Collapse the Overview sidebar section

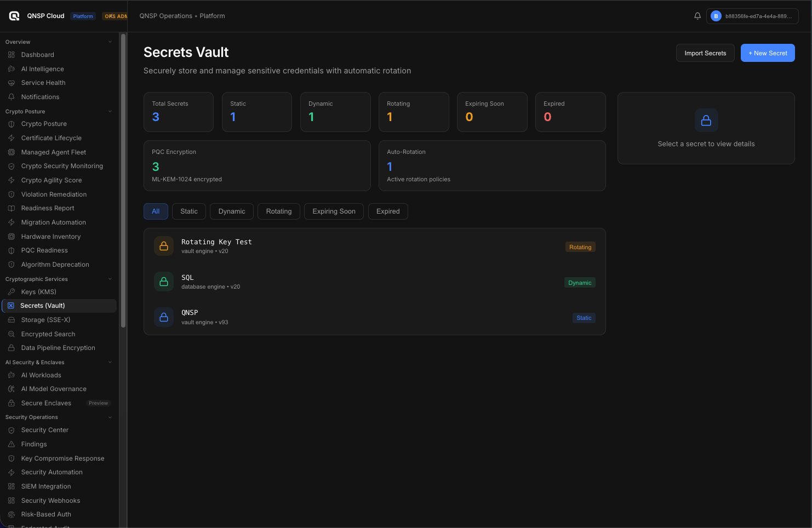coord(110,41)
